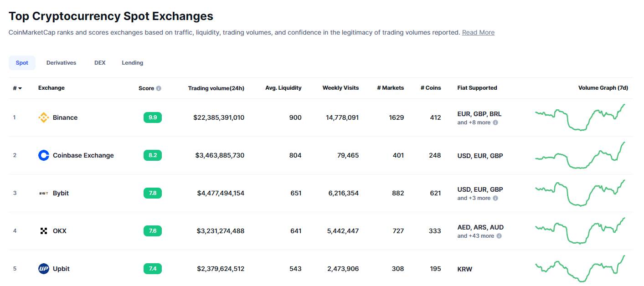Click Bybit's 'and +3 more' fiat text
This screenshot has width=644, height=286.
pos(474,198)
